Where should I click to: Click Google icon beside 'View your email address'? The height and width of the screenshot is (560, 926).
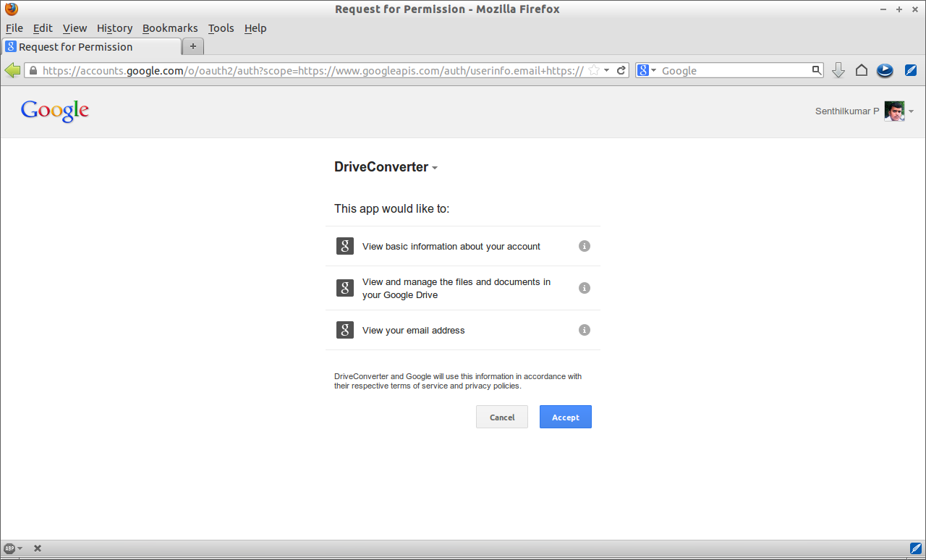coord(345,330)
